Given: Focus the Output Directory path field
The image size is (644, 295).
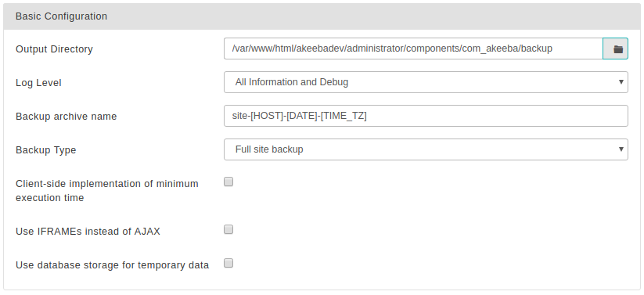Looking at the screenshot, I should pos(413,49).
